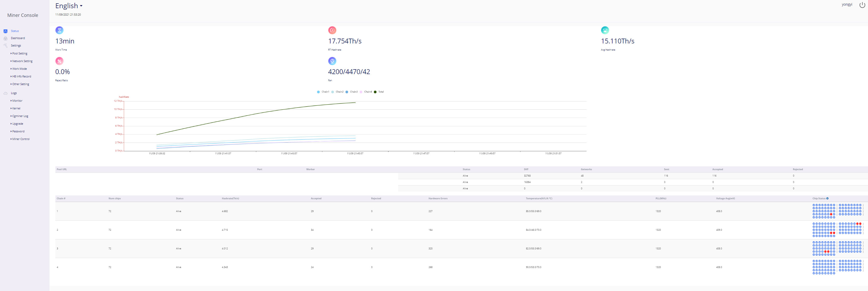868x291 pixels.
Task: Click the date time 11/09/2021 21:53:20
Action: tap(68, 15)
